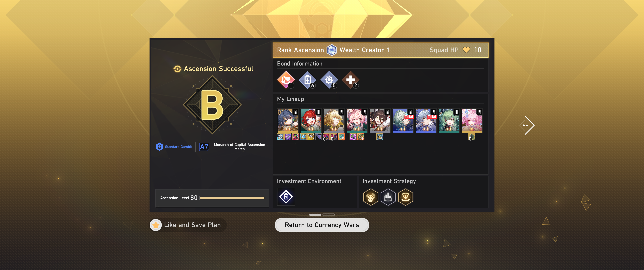Select the brown plus bond icon

pyautogui.click(x=351, y=80)
